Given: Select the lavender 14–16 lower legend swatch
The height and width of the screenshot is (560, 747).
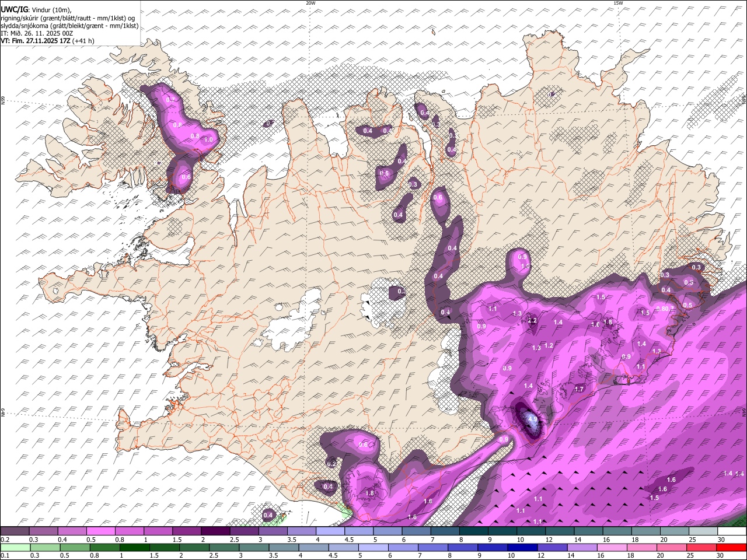Looking at the screenshot, I should [x=582, y=548].
